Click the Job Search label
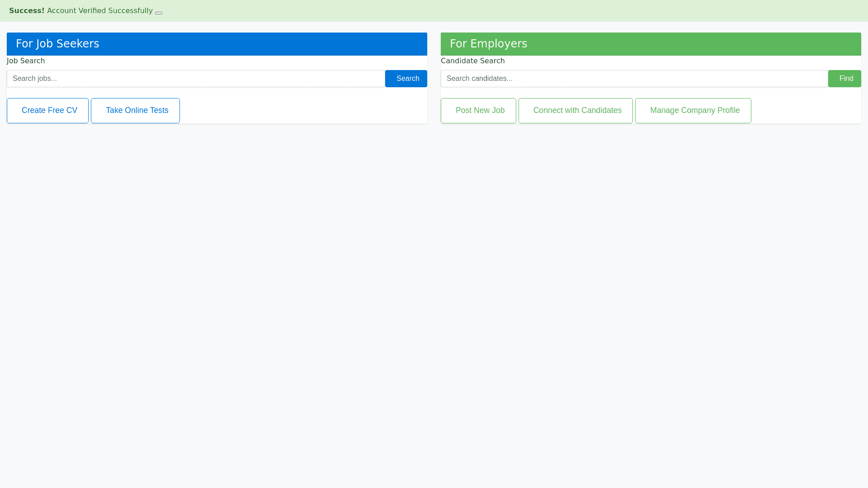Screen dimensions: 868x488 click(x=26, y=61)
